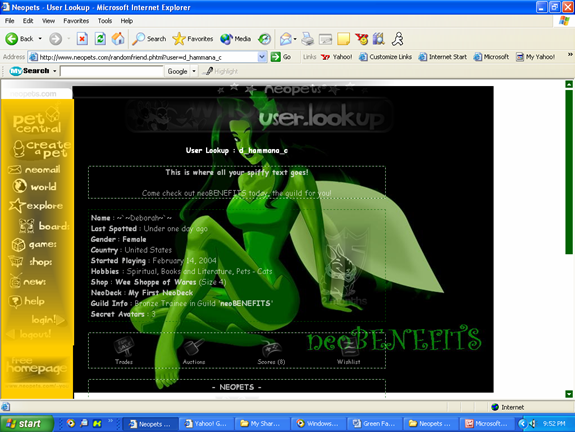Open the File menu
This screenshot has width=576, height=433.
(x=10, y=21)
